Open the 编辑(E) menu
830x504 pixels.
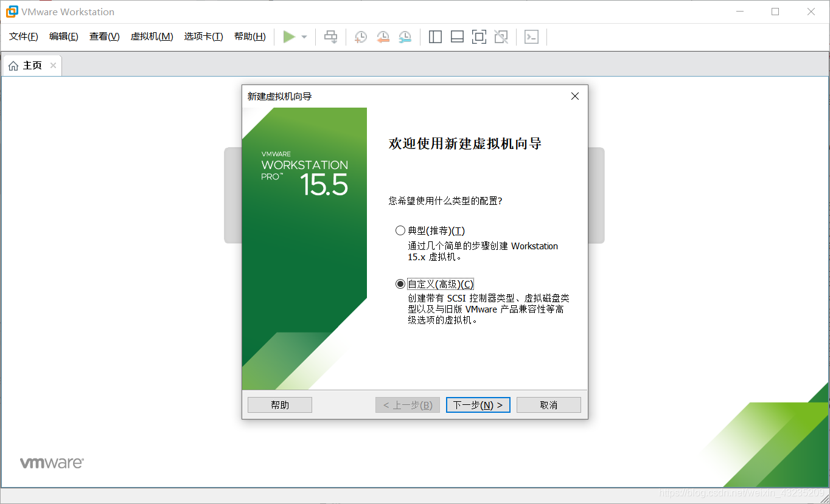tap(64, 36)
